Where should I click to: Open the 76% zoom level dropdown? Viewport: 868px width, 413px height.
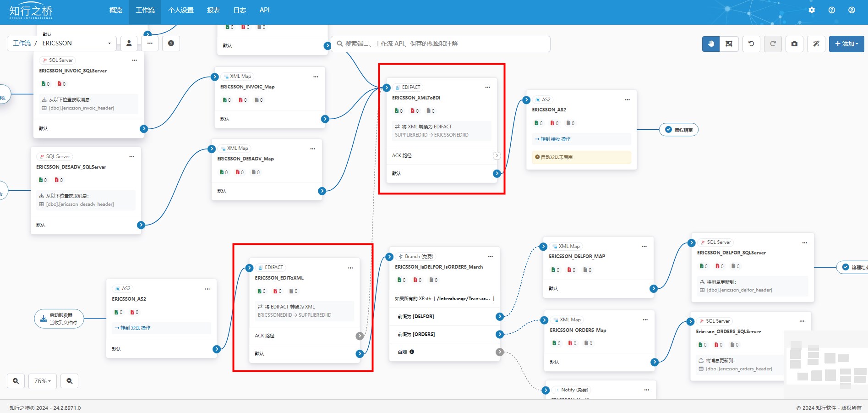[43, 381]
